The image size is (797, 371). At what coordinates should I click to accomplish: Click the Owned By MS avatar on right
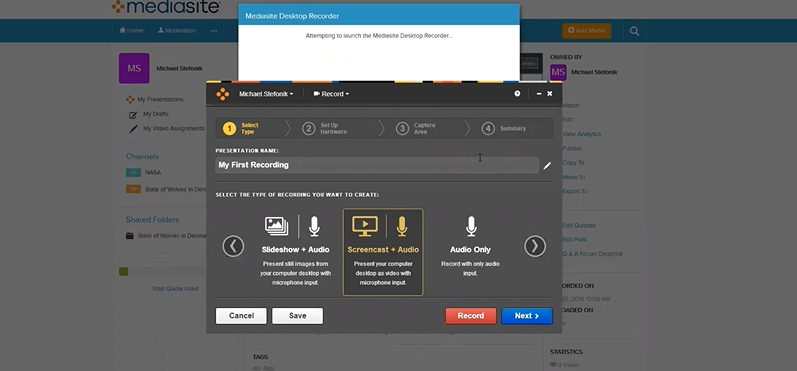tap(558, 72)
